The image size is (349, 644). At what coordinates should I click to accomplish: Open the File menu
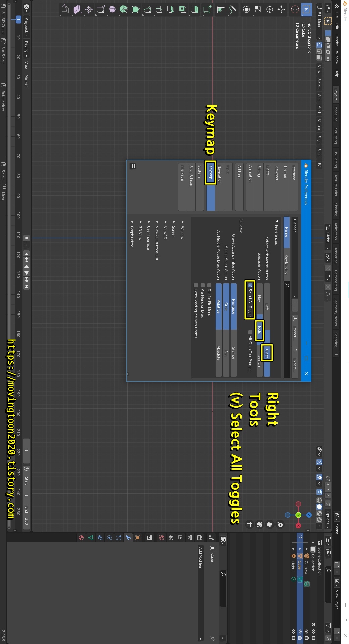[x=337, y=15]
